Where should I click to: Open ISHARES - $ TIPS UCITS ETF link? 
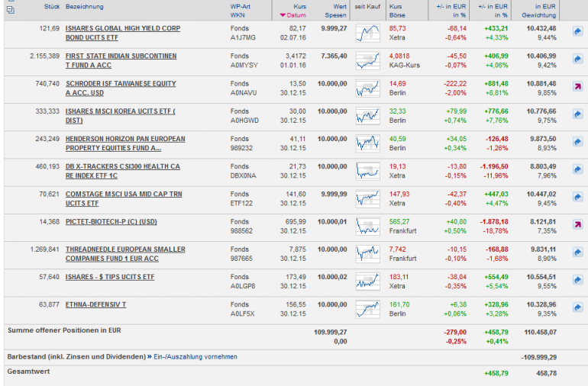point(110,277)
